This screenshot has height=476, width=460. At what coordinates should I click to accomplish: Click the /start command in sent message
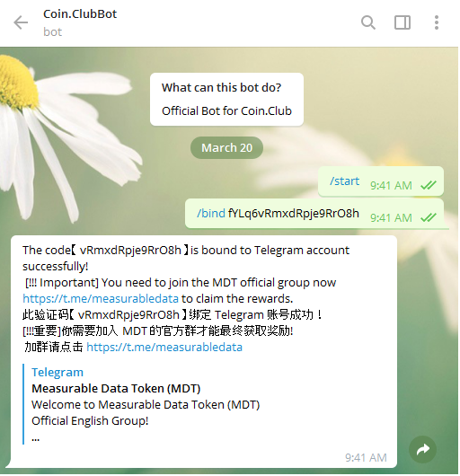(344, 181)
